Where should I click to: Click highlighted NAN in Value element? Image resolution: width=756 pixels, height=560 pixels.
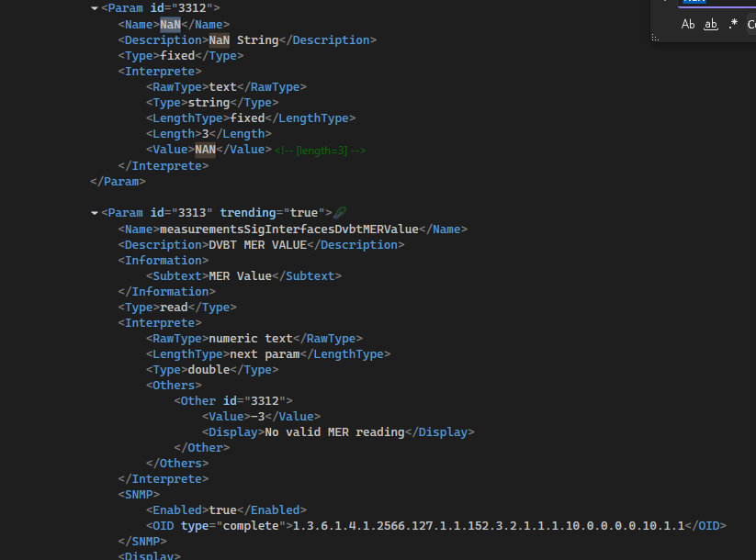[205, 150]
